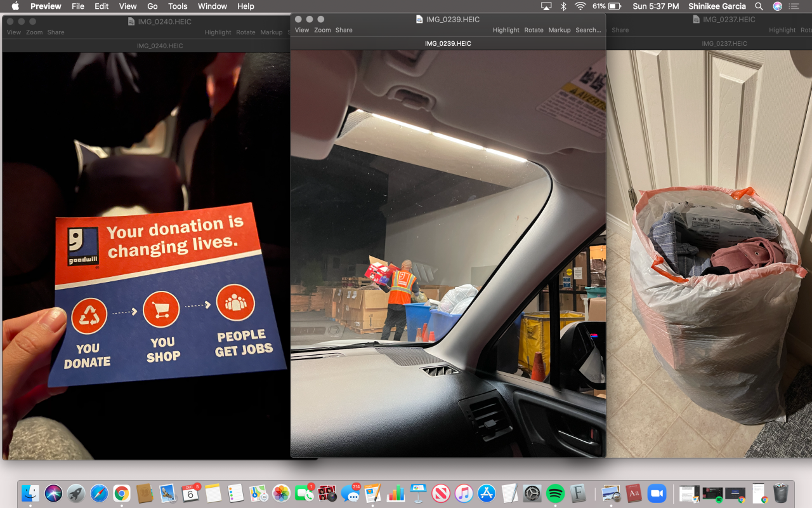Toggle Markup in IMG_0240.HEIC window toolbar
Viewport: 812px width, 508px height.
272,32
